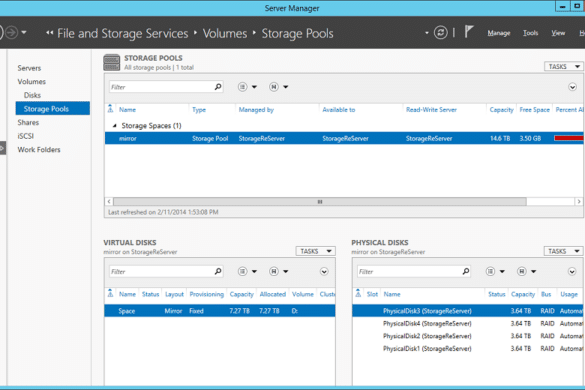Screen dimensions: 585x390
Task: Click the refresh icon in the header bar
Action: [440, 33]
